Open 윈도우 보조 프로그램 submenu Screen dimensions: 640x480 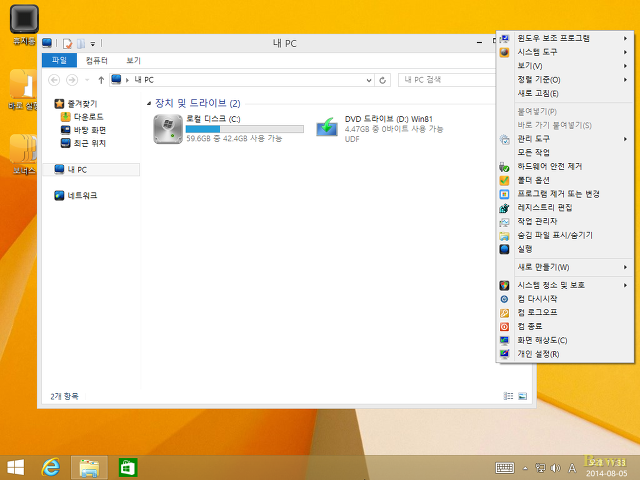click(x=565, y=38)
